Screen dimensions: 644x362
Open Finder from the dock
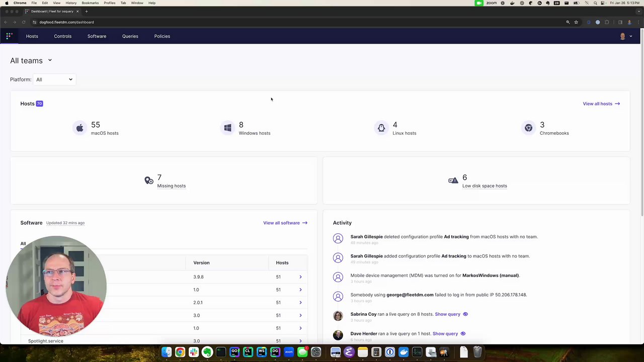click(x=166, y=352)
